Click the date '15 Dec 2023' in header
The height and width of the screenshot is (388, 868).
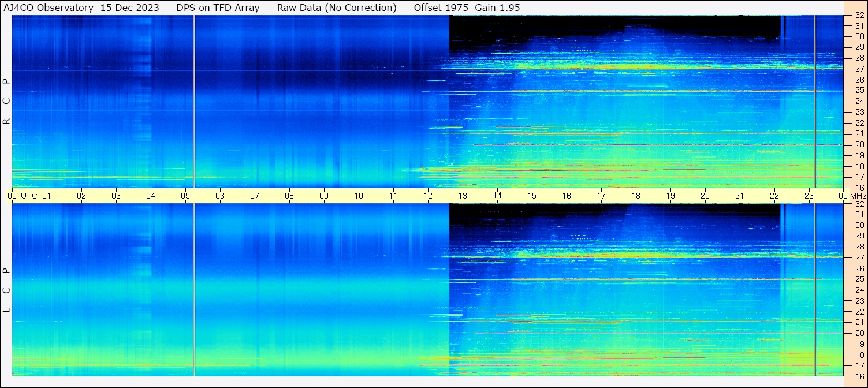coord(129,8)
